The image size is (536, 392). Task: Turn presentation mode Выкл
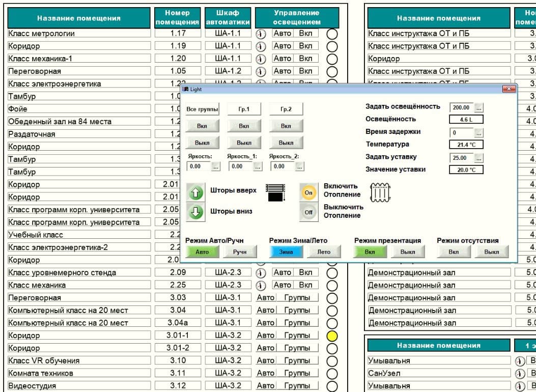click(407, 252)
